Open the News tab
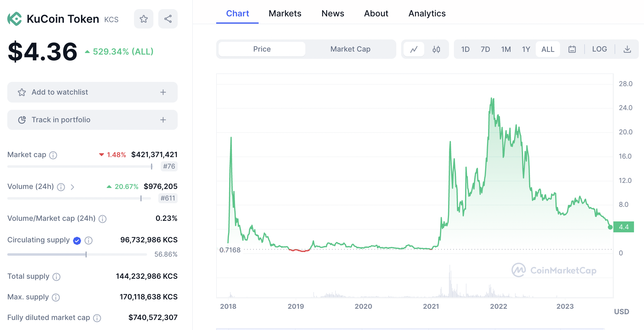 (333, 13)
